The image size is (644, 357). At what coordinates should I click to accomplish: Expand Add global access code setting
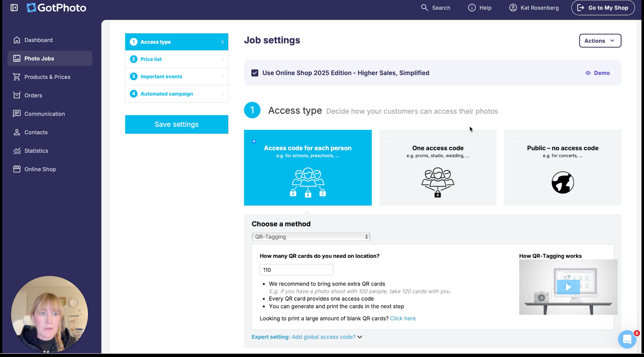point(323,337)
